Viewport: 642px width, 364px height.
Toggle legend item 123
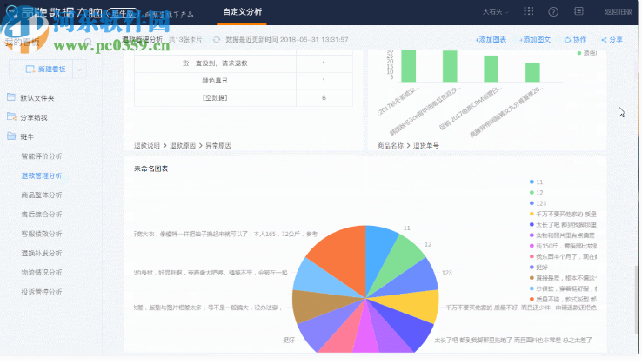pos(538,203)
